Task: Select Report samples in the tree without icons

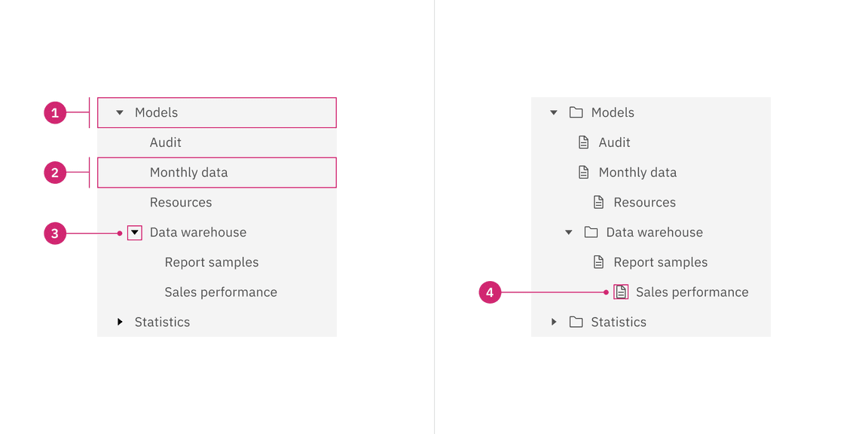Action: [212, 262]
